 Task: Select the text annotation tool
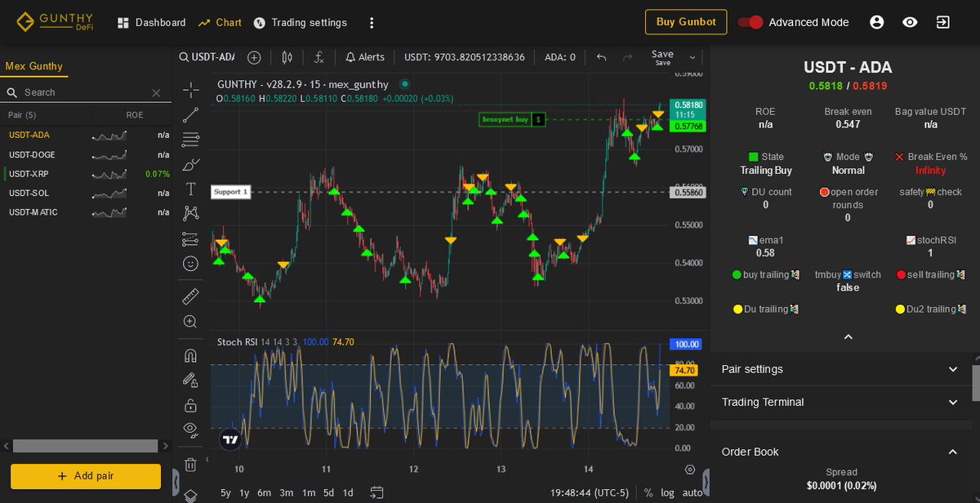(190, 189)
